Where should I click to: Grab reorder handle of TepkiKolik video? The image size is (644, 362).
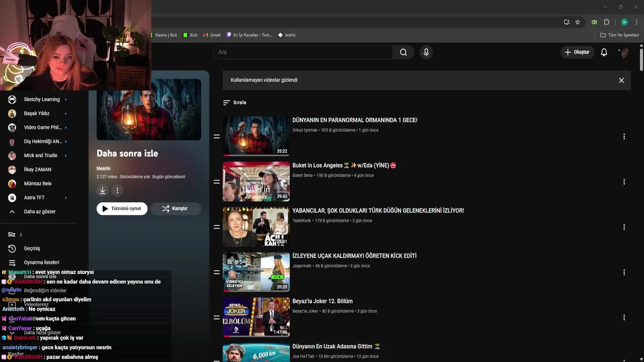[216, 227]
